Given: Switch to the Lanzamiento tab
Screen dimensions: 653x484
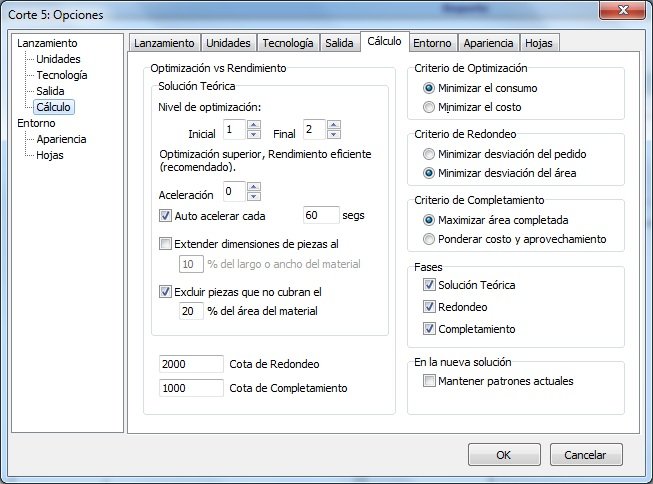Looking at the screenshot, I should click(164, 43).
